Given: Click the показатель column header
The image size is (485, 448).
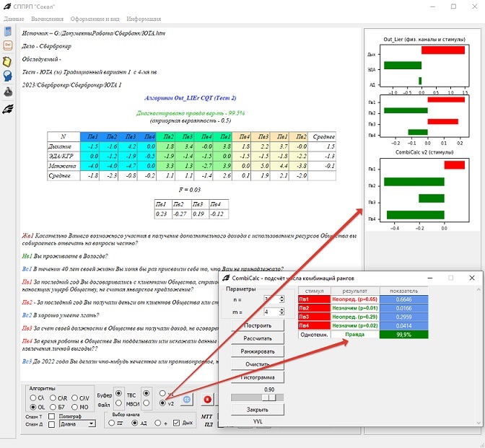Looking at the screenshot, I should (x=403, y=291).
